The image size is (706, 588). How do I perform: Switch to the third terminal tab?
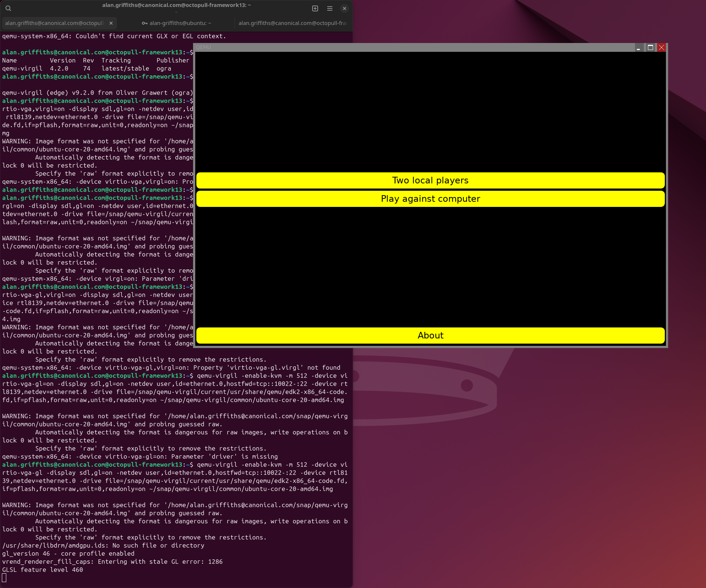292,23
